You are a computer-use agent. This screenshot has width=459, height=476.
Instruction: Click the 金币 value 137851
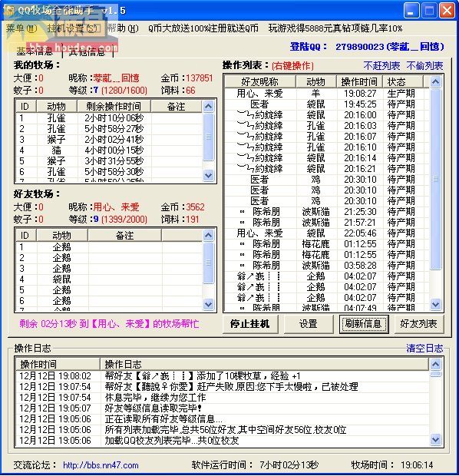(x=199, y=78)
